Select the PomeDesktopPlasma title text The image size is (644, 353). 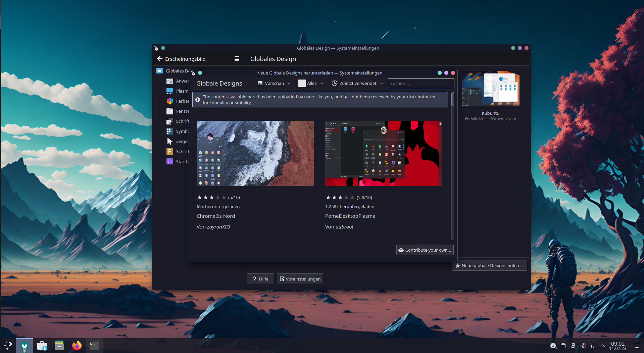350,216
